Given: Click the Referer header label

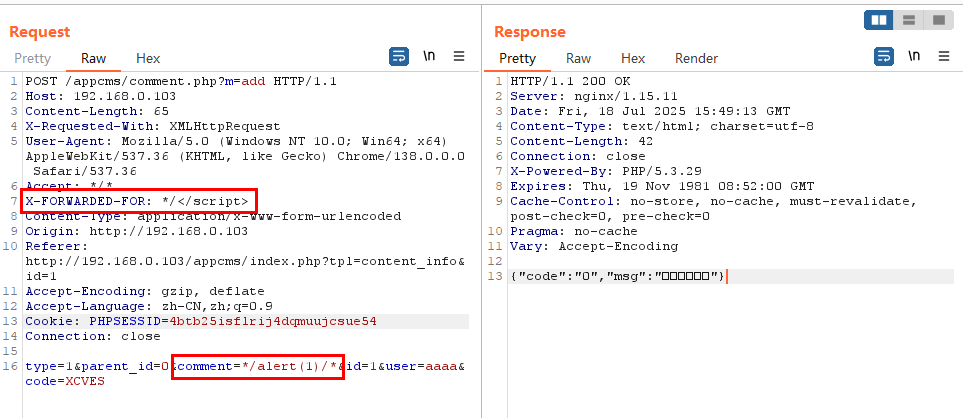Looking at the screenshot, I should tap(57, 246).
